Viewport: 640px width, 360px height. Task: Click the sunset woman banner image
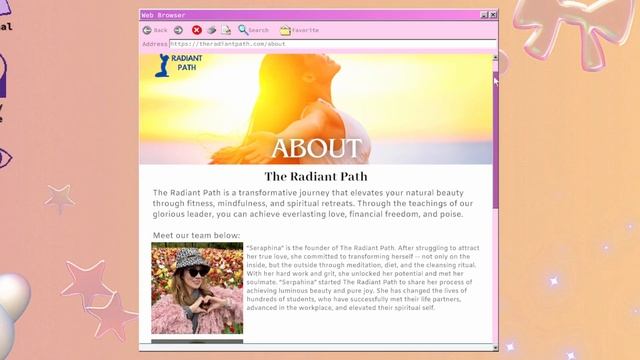[x=316, y=109]
